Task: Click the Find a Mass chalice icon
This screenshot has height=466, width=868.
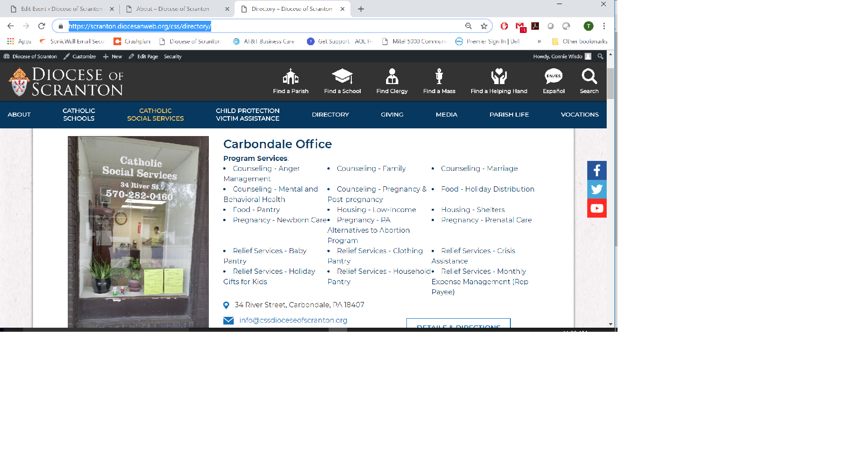Action: point(439,77)
